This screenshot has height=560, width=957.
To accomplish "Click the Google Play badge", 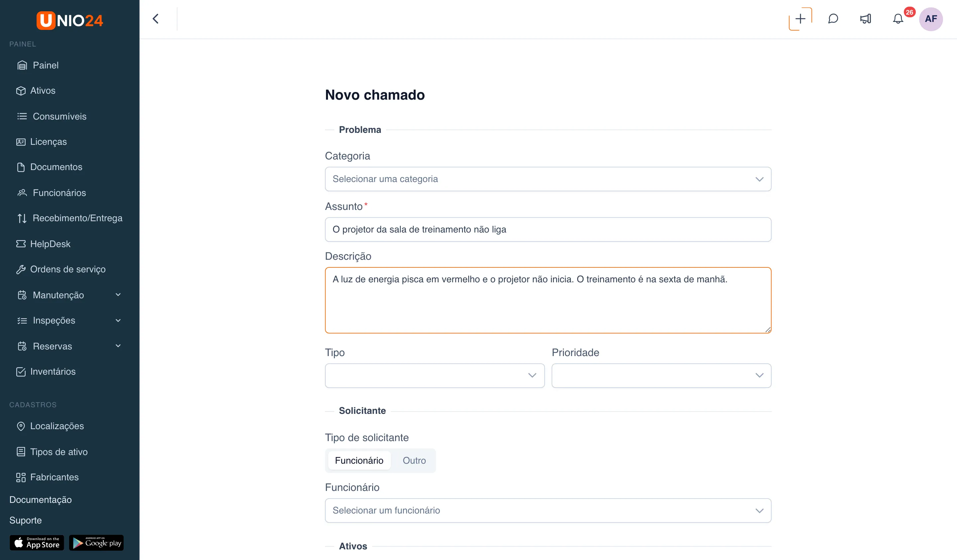I will [96, 543].
